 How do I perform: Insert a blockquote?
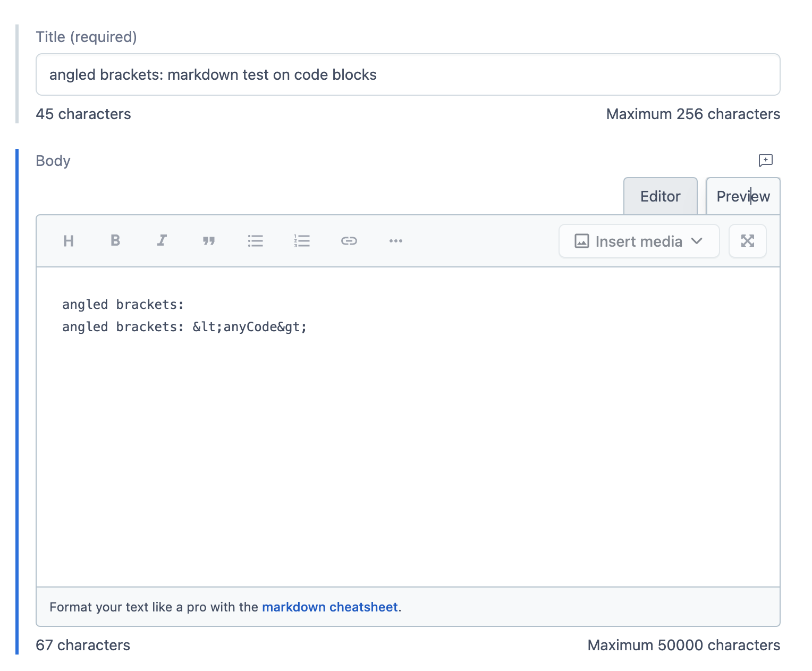[x=208, y=241]
